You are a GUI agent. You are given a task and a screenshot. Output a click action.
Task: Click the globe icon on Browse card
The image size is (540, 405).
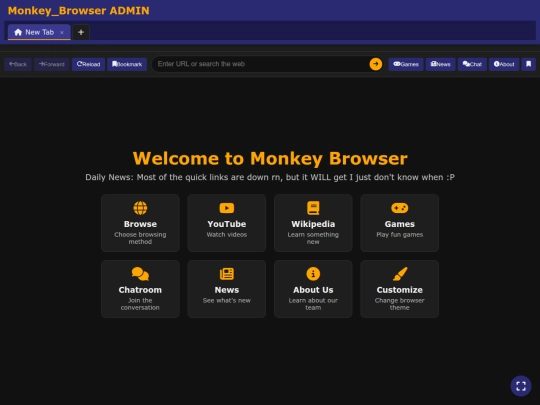pyautogui.click(x=140, y=208)
